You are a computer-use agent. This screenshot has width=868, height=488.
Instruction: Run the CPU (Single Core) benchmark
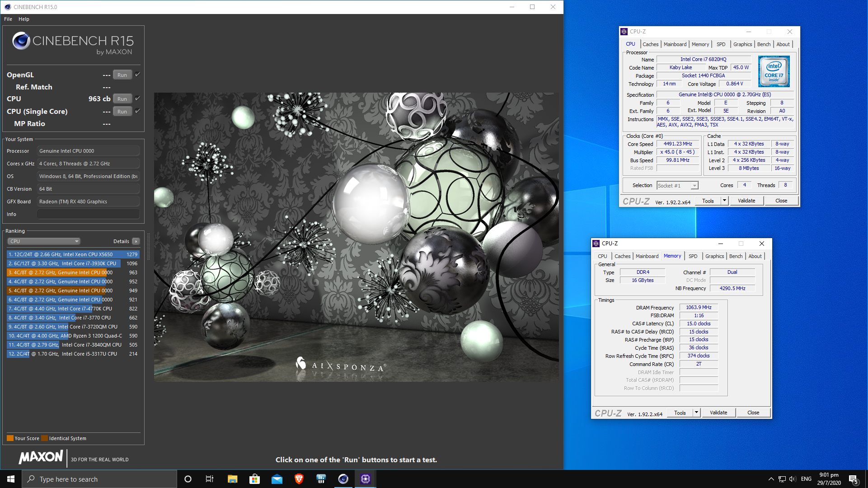tap(122, 112)
